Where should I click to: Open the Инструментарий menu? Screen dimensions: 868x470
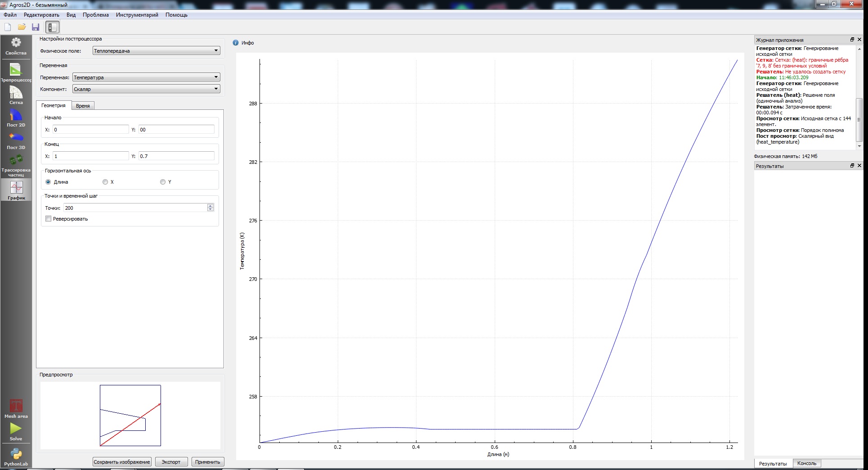coord(137,15)
